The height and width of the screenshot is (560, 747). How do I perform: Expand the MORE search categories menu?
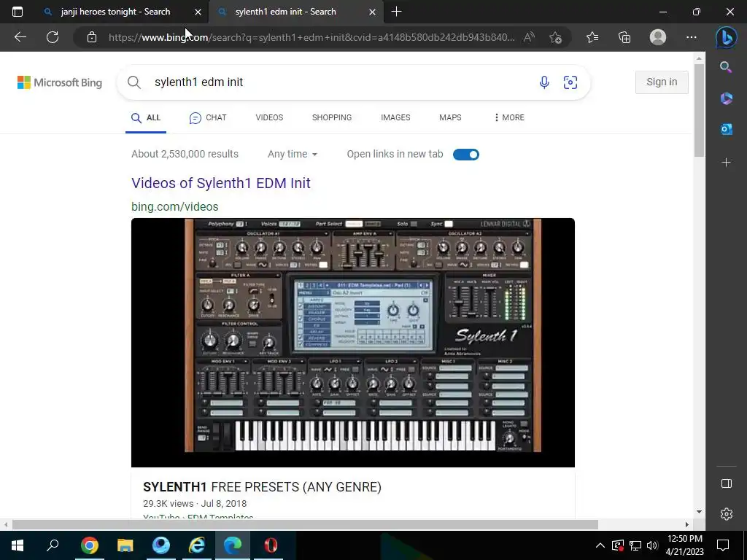[509, 117]
